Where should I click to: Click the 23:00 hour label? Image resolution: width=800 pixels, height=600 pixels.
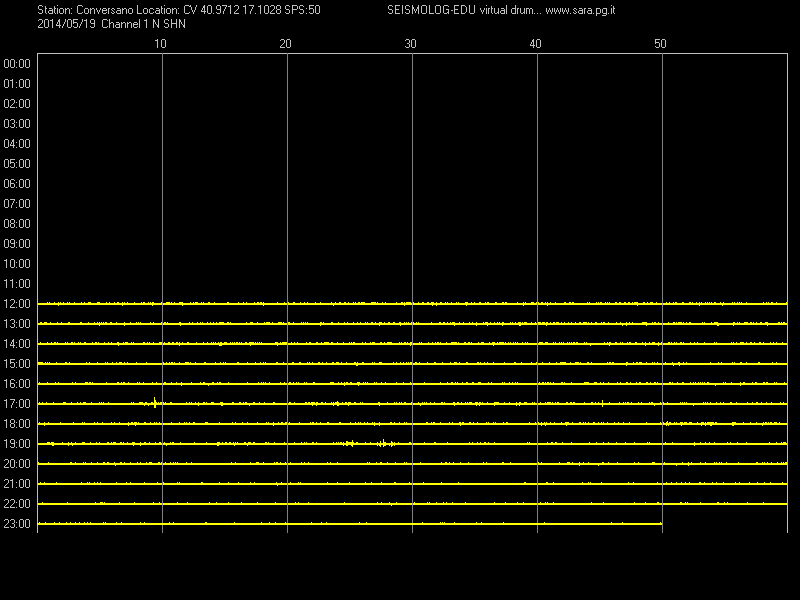pyautogui.click(x=17, y=523)
